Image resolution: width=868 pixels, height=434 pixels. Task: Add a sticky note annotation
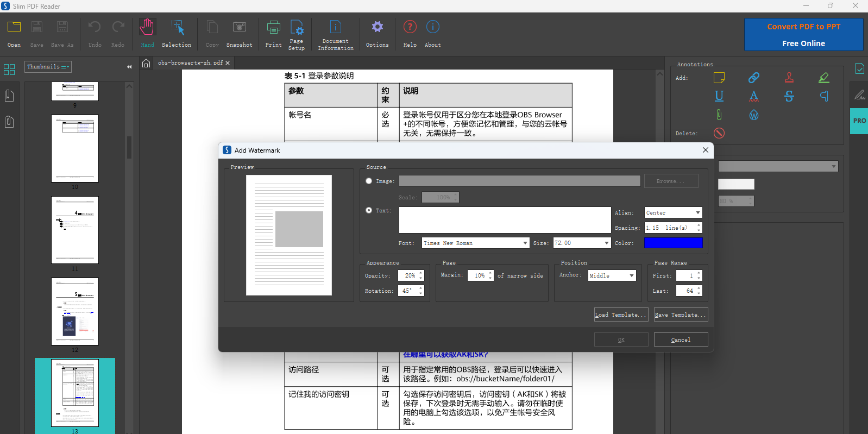[x=719, y=78]
